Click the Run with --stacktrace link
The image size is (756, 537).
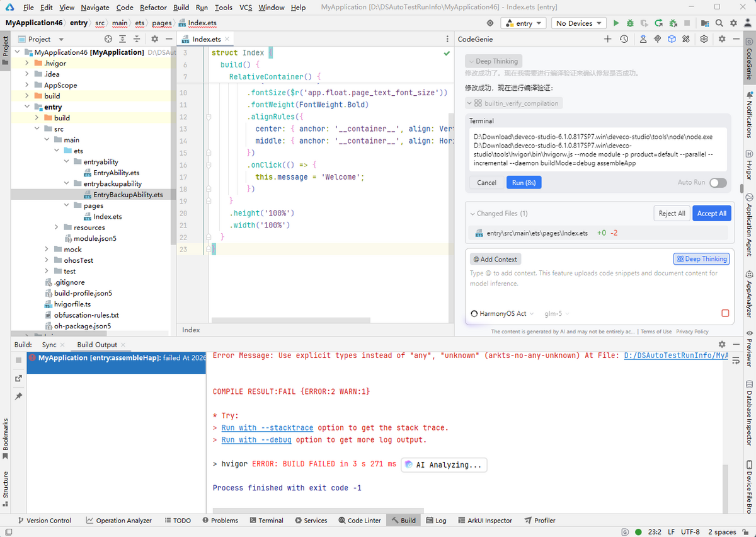pos(267,428)
